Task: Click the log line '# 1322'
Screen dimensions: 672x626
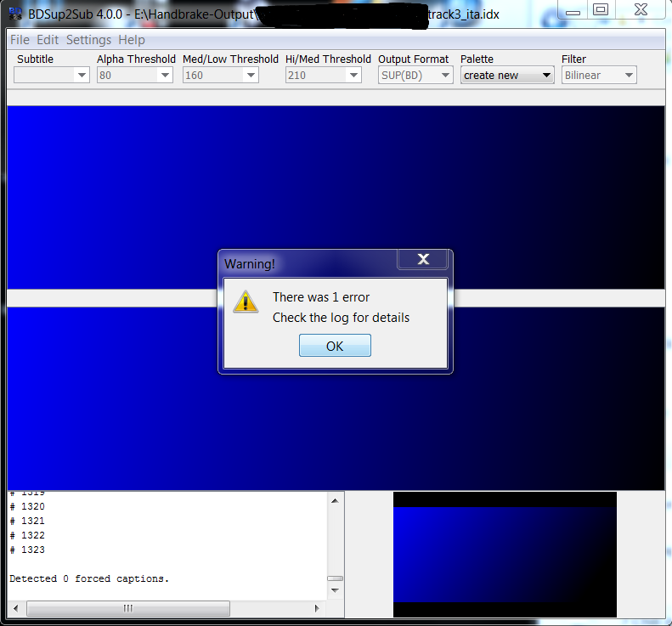Action: pyautogui.click(x=27, y=535)
